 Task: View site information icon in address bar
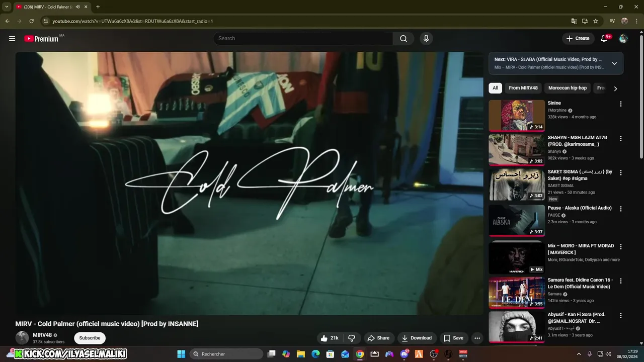[x=46, y=21]
